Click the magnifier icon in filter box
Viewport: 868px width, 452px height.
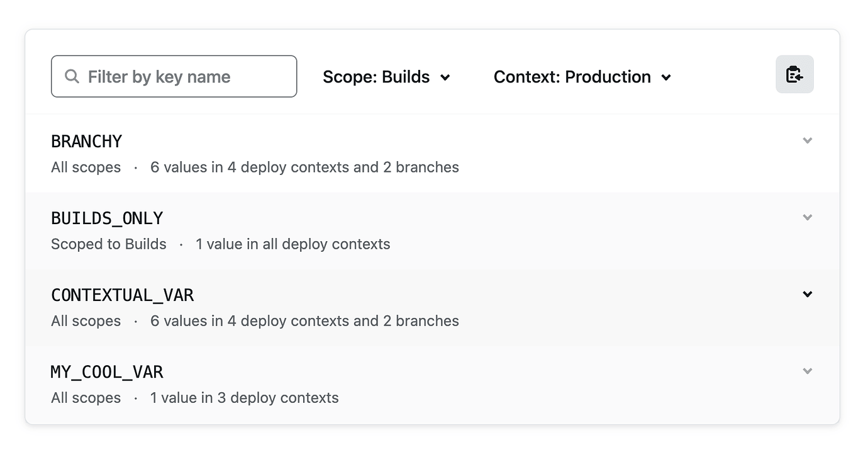click(72, 77)
